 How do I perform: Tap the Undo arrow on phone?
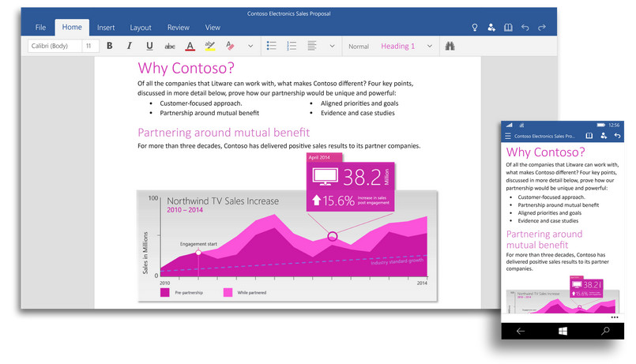tap(617, 136)
